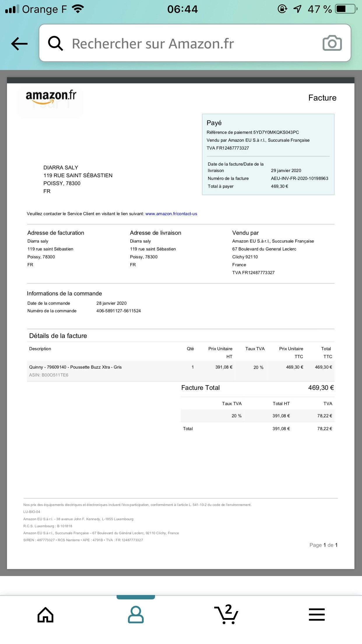Tap the Taux TVA header in item table

pyautogui.click(x=255, y=349)
